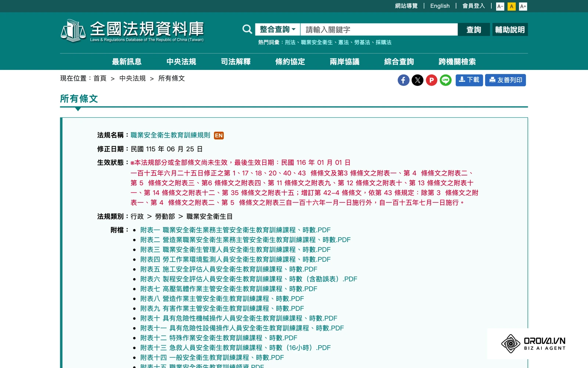Decrease font size with A- button
The image size is (588, 368).
(x=500, y=6)
